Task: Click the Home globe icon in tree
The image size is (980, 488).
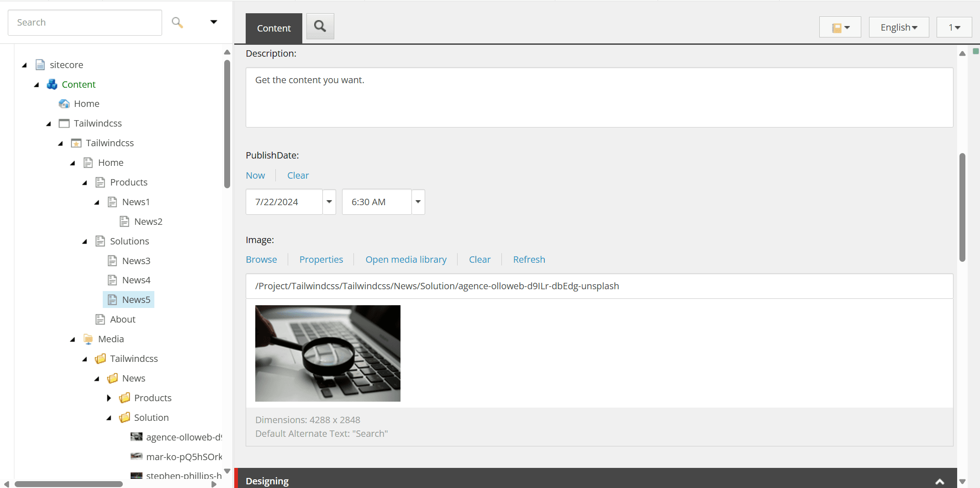Action: (x=64, y=104)
